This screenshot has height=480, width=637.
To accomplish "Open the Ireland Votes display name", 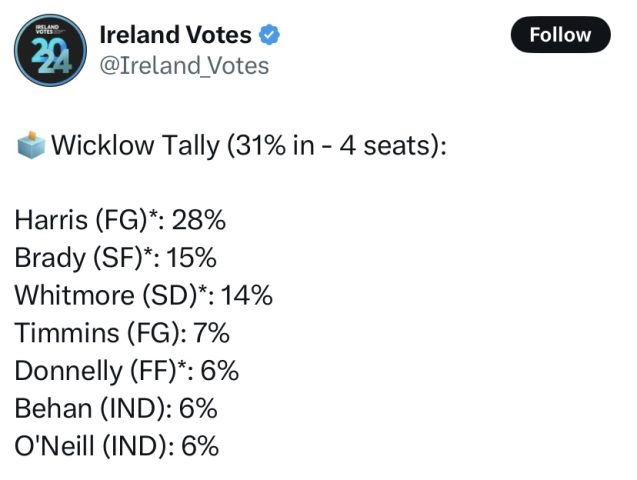I will (175, 35).
